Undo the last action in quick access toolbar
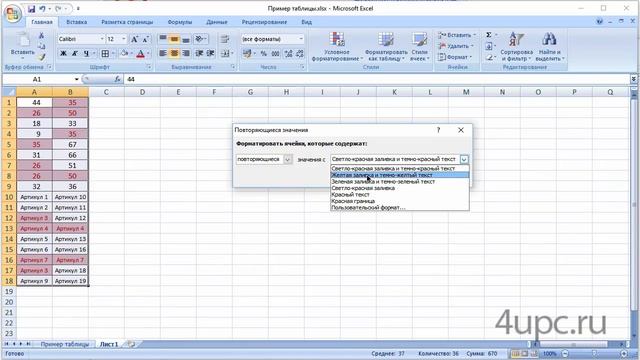 pos(42,9)
